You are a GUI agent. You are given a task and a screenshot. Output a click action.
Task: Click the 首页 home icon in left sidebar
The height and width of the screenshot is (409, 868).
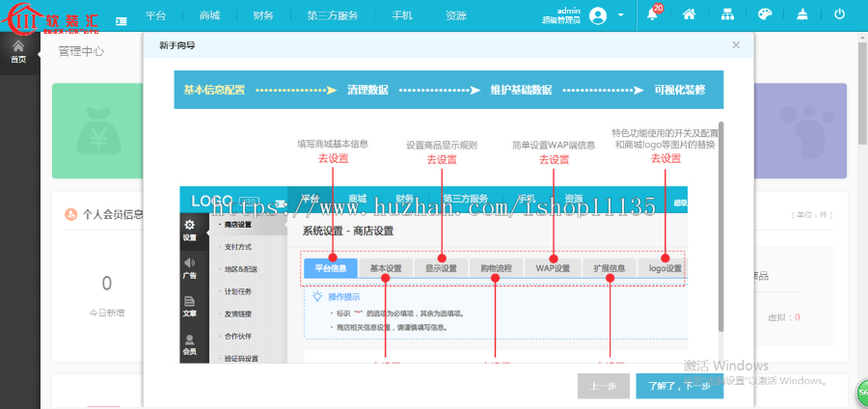[x=18, y=51]
